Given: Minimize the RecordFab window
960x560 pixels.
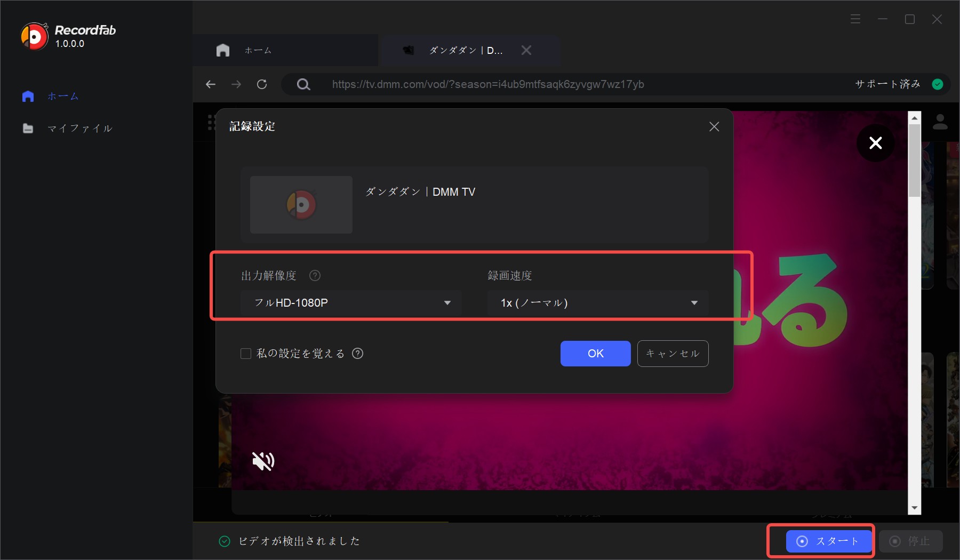Looking at the screenshot, I should point(883,19).
